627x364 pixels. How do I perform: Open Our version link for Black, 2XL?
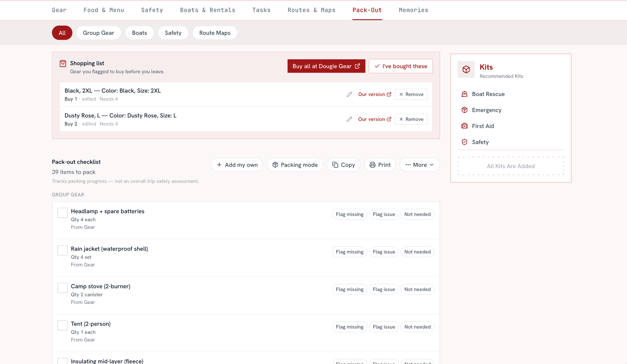[x=375, y=94]
